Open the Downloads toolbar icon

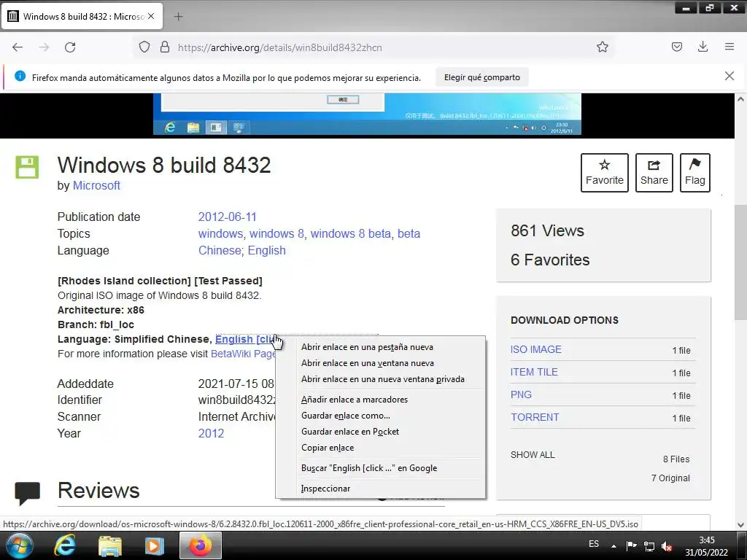pos(703,47)
